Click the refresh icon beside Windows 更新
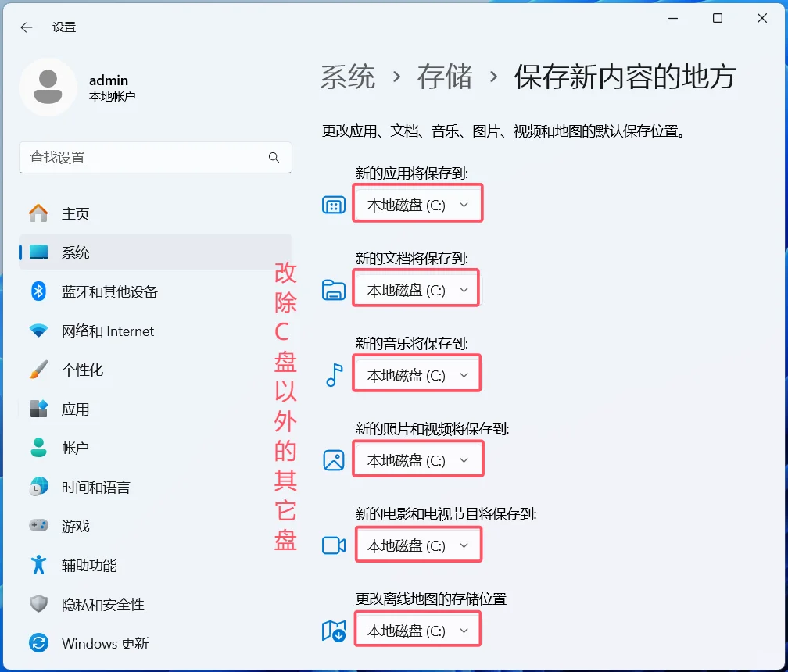Viewport: 788px width, 672px height. tap(39, 643)
